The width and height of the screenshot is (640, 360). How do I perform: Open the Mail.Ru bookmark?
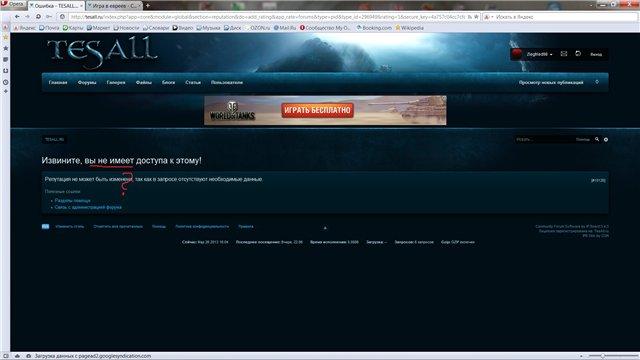pyautogui.click(x=285, y=28)
